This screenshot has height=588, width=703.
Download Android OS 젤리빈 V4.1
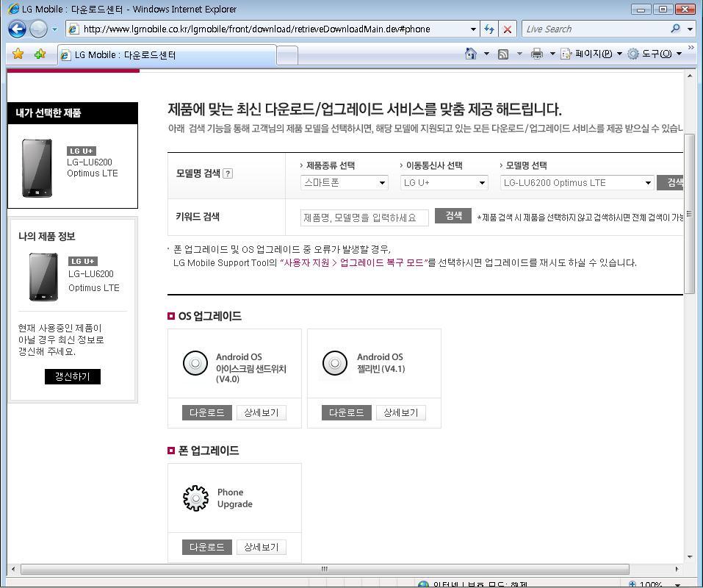tap(347, 412)
